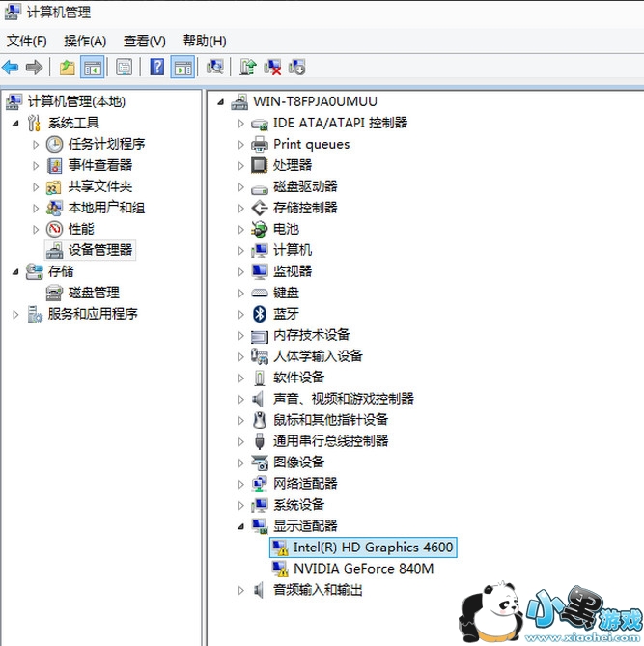This screenshot has height=646, width=644.
Task: Open the 文件(F) menu
Action: click(x=27, y=41)
